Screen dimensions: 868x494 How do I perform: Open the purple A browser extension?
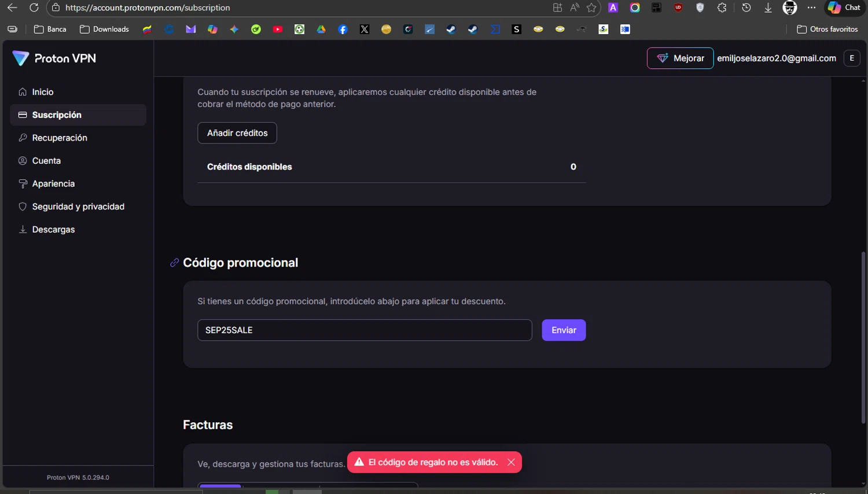(x=613, y=8)
